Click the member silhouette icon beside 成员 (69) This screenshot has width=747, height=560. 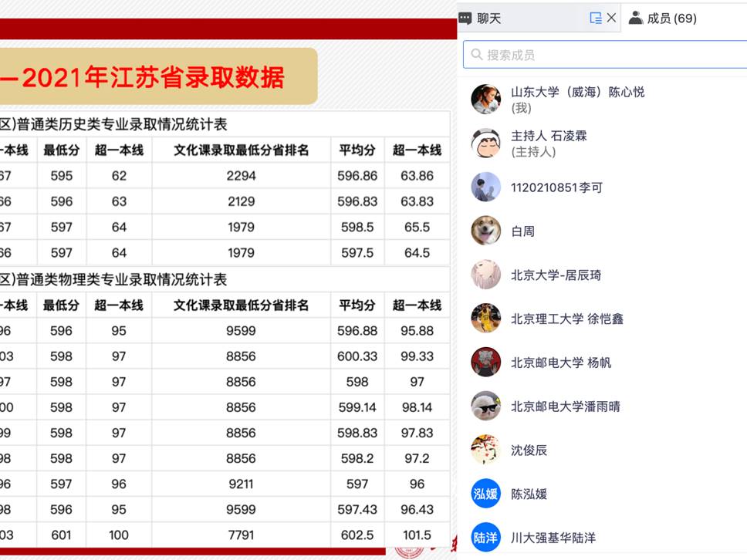tap(636, 16)
